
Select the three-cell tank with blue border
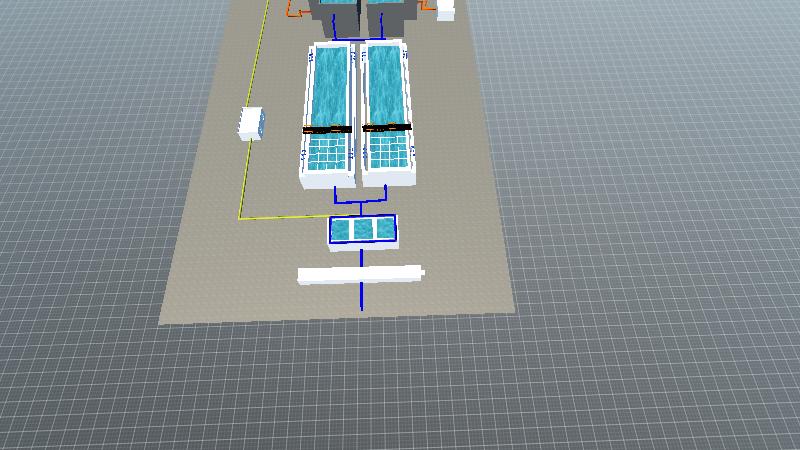tap(363, 231)
